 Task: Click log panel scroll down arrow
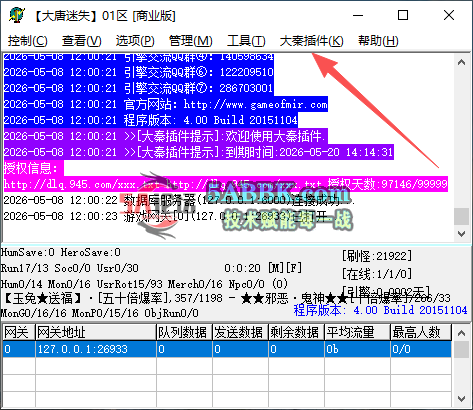[x=462, y=233]
